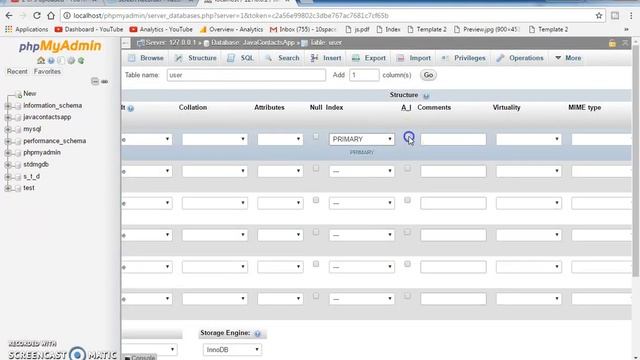This screenshot has height=360, width=640.
Task: Open navigation panel settings gear icon
Action: pos(71,60)
